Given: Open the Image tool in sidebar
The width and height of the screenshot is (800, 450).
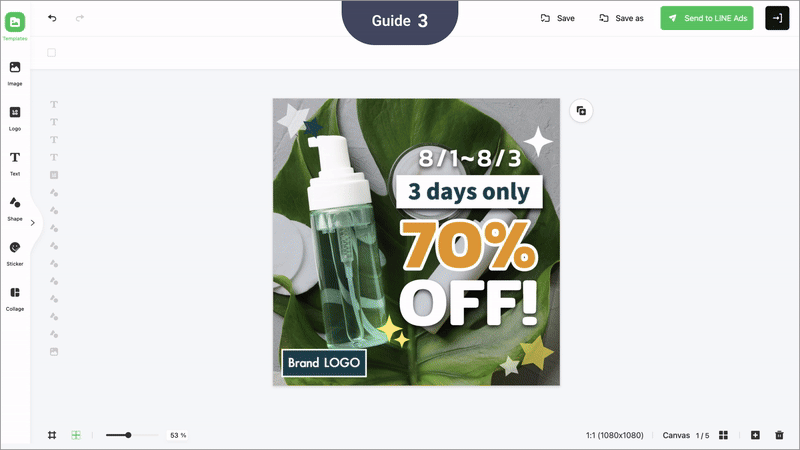Looking at the screenshot, I should (x=15, y=67).
